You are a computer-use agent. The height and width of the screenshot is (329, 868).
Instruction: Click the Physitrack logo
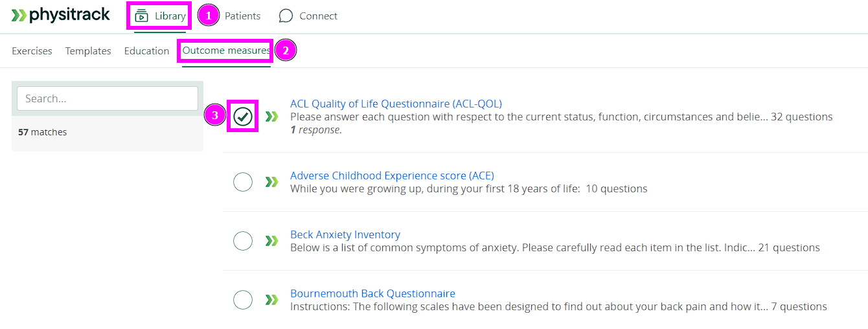61,16
